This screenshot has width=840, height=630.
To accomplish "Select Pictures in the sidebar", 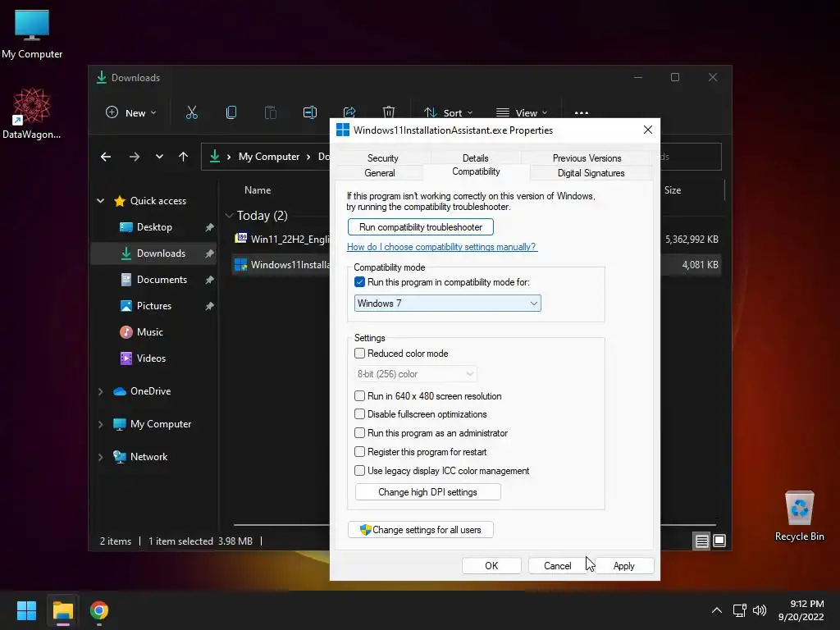I will [x=154, y=306].
